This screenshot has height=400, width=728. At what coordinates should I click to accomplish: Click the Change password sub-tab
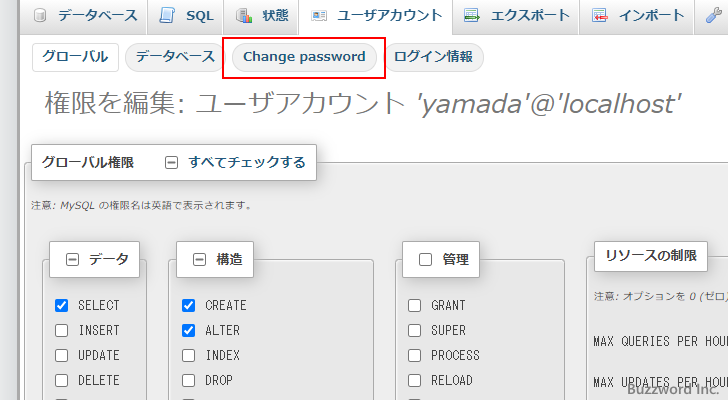click(304, 57)
